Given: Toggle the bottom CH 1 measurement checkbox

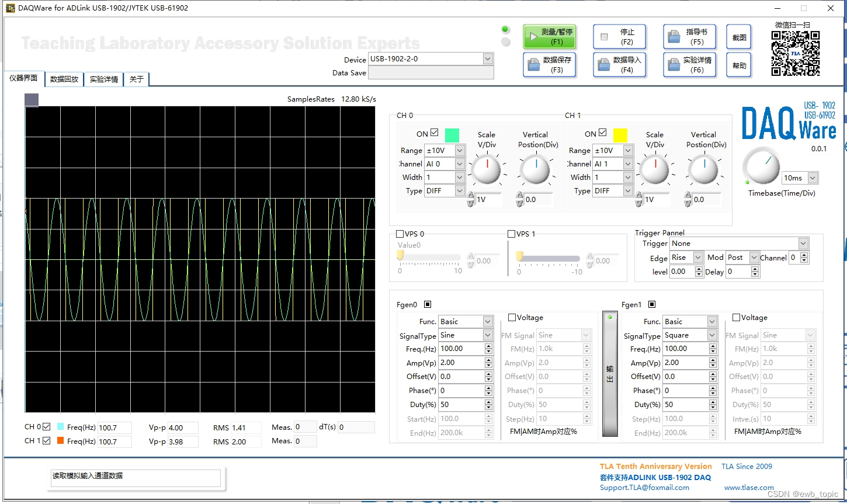Looking at the screenshot, I should click(47, 442).
